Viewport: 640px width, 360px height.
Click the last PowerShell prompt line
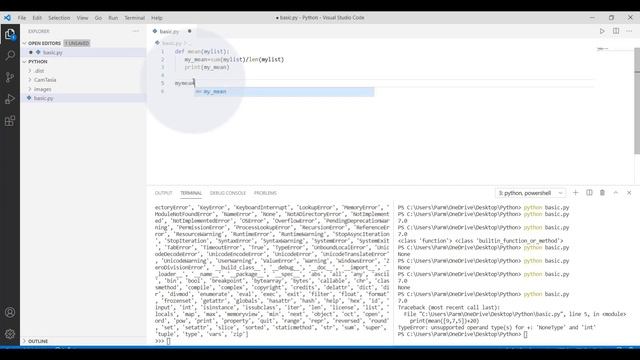click(x=462, y=334)
